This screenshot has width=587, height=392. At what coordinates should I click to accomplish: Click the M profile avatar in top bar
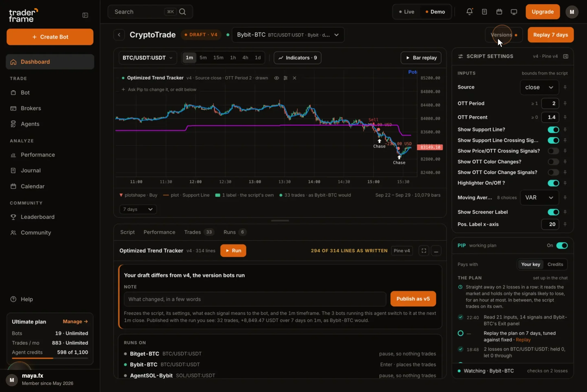coord(572,12)
